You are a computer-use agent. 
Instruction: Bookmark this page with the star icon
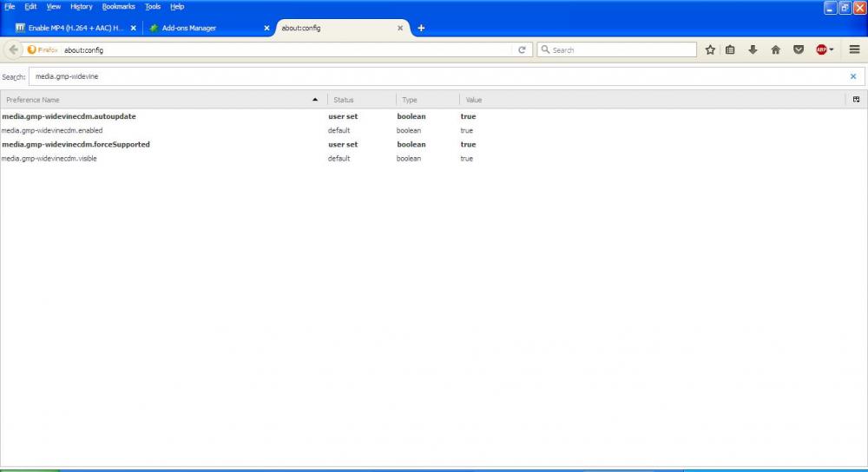pyautogui.click(x=710, y=49)
